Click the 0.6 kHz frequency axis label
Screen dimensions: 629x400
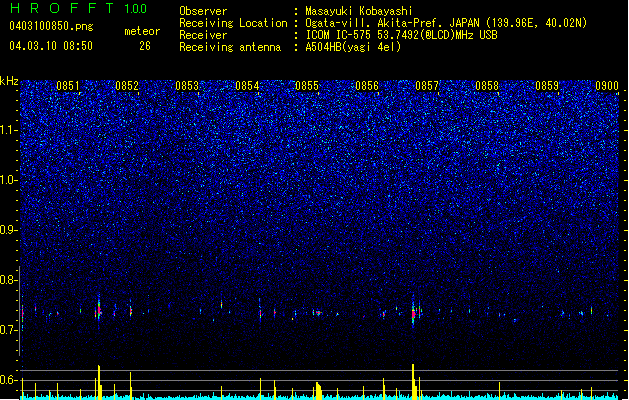pyautogui.click(x=9, y=380)
